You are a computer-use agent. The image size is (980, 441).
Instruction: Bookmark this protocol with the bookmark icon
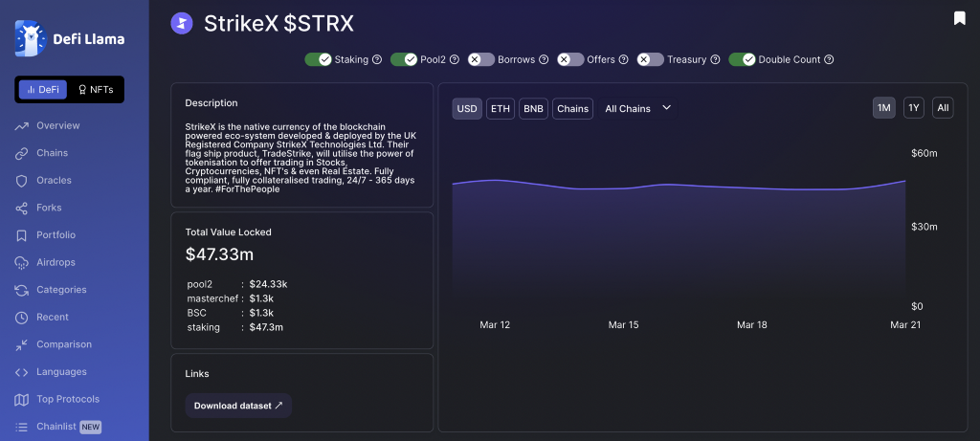click(x=959, y=18)
